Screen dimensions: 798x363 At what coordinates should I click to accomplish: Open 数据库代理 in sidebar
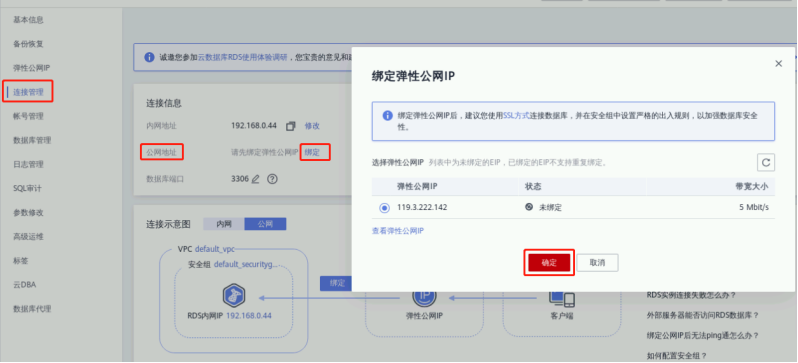coord(32,309)
